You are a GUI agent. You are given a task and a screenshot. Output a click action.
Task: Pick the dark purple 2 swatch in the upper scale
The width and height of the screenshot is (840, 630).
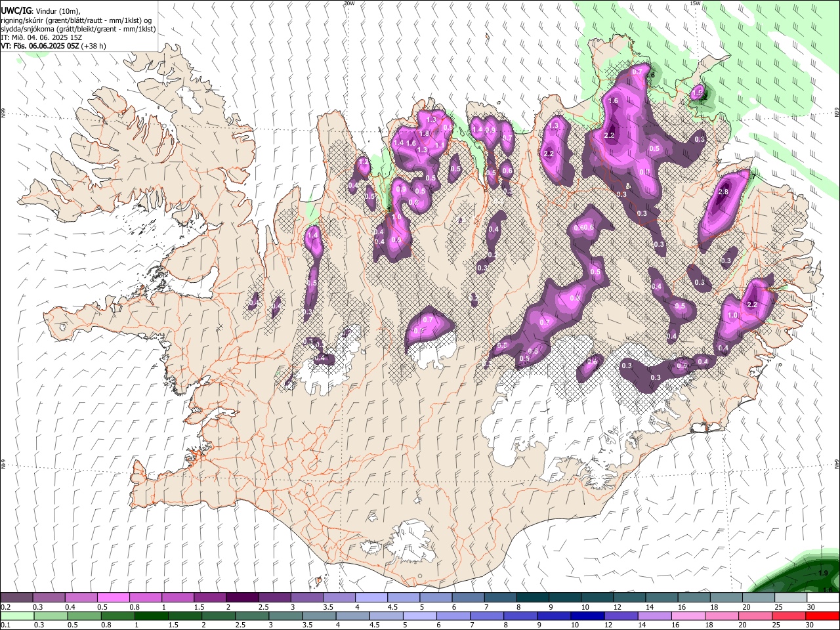241,598
